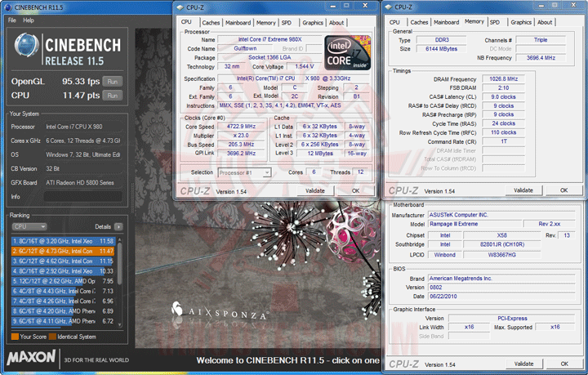Click the Rampage III Extreme model field
The image size is (588, 375).
(475, 224)
